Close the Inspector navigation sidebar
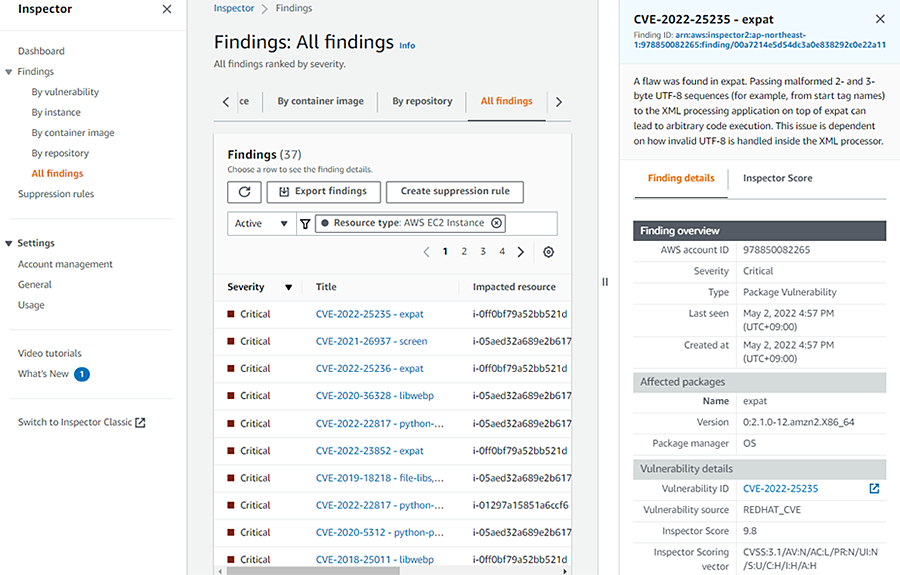The image size is (900, 575). point(166,9)
